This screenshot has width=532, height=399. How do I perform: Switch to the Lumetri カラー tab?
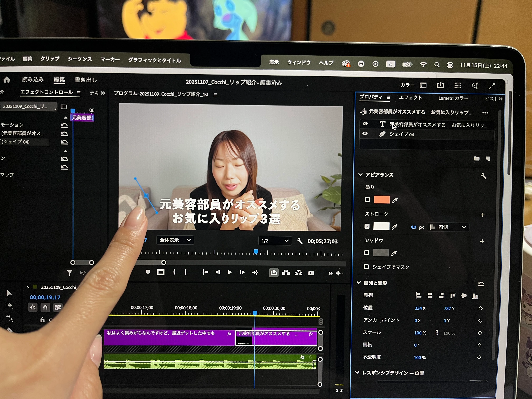click(x=453, y=98)
